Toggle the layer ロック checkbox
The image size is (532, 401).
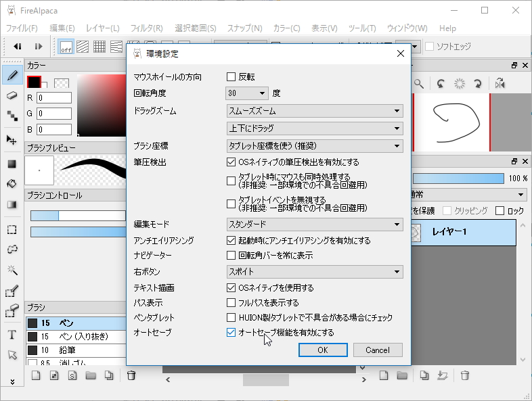[x=500, y=211]
